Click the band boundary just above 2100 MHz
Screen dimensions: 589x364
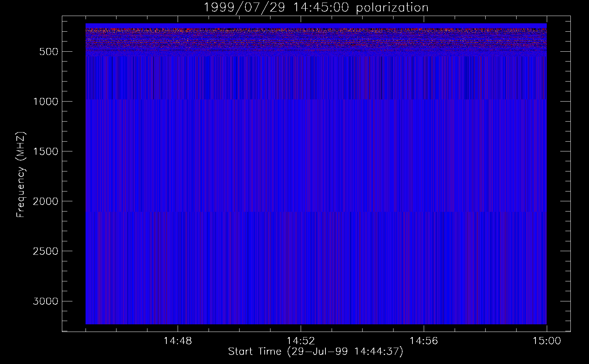(x=316, y=211)
